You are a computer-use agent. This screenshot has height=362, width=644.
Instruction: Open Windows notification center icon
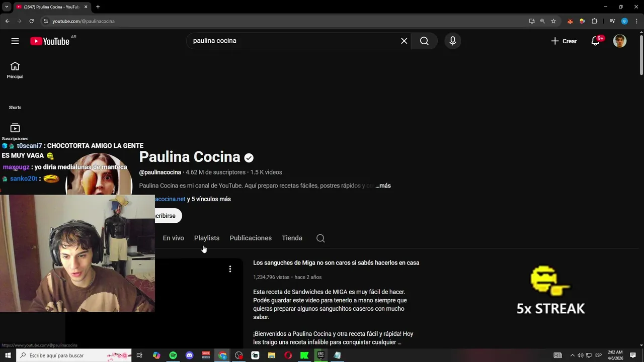pos(633,355)
